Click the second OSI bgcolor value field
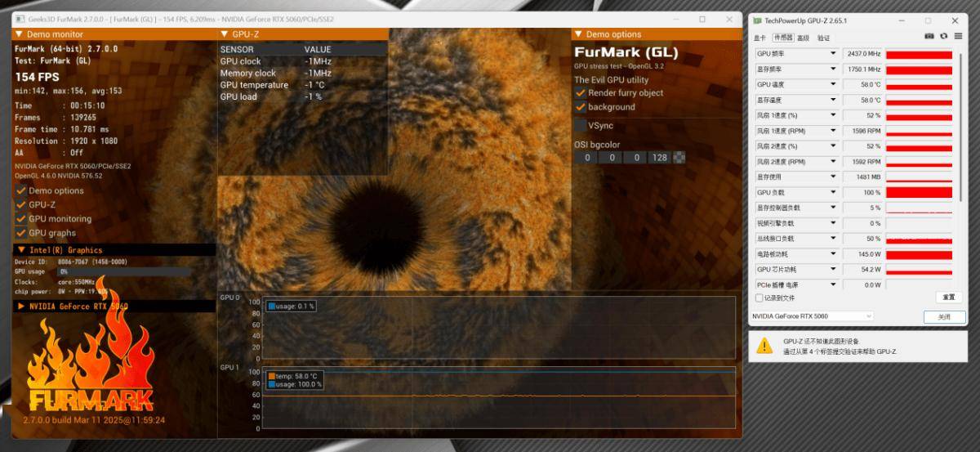The image size is (980, 452). (611, 157)
